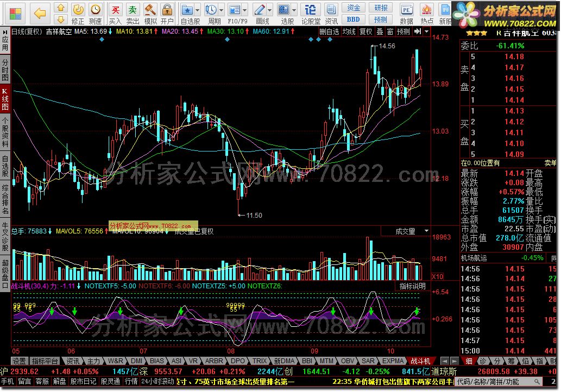Open 股市日记 in the bottom bar
561x392 pixels.
[x=83, y=382]
